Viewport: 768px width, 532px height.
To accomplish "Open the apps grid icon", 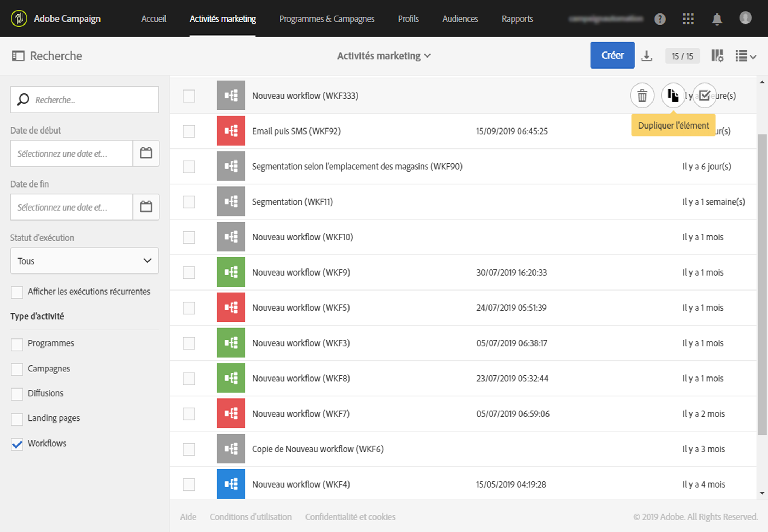I will tap(688, 19).
